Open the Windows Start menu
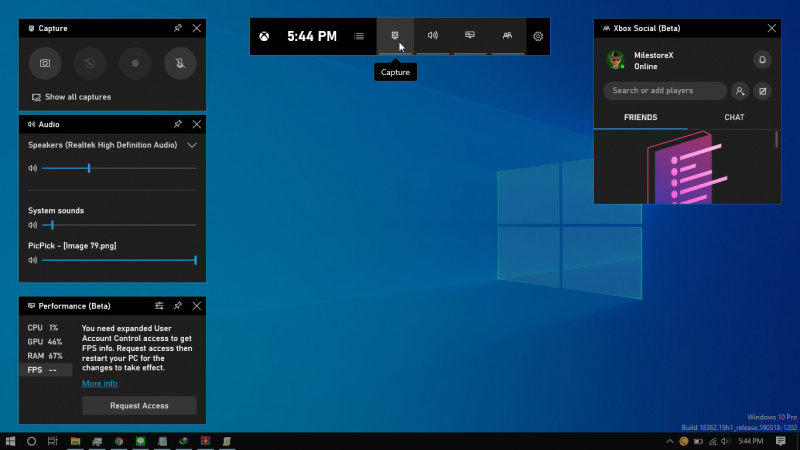 pos(10,441)
